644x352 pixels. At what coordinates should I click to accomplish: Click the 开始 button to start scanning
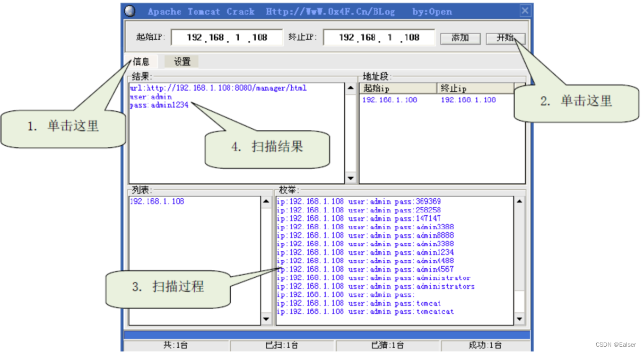(x=506, y=38)
